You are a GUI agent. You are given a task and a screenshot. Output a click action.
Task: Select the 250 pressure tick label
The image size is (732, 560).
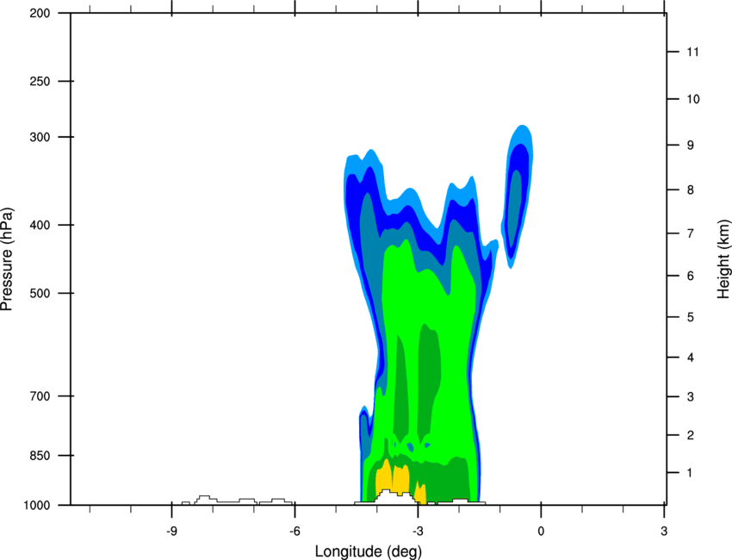coord(40,81)
